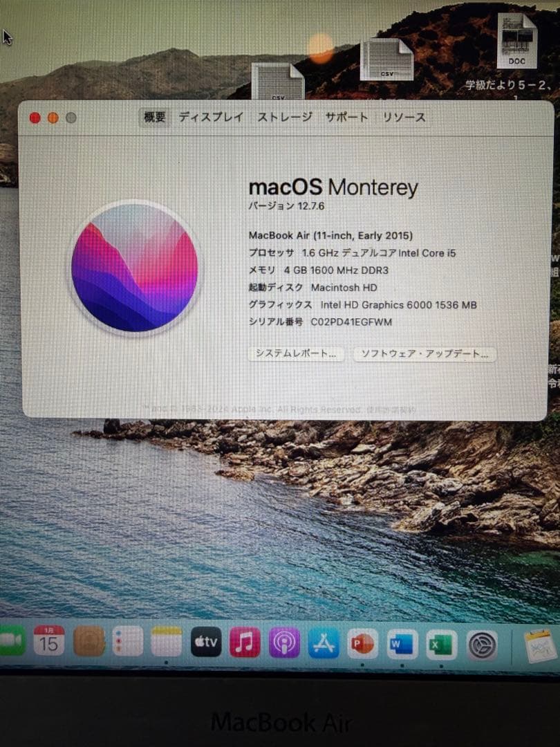Open Microsoft PowerPoint from the Dock
The width and height of the screenshot is (560, 747).
(x=362, y=643)
